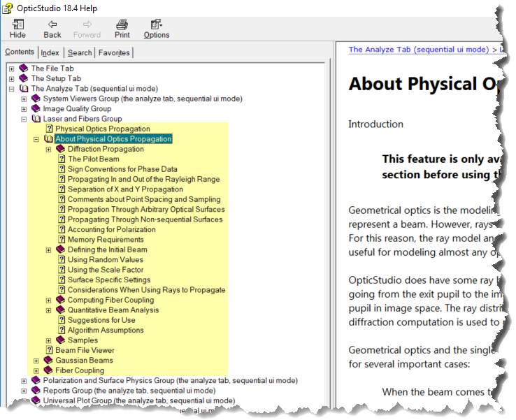Open Accounting for Polarization topic
Viewport: 516px width, 420px height.
(x=112, y=229)
